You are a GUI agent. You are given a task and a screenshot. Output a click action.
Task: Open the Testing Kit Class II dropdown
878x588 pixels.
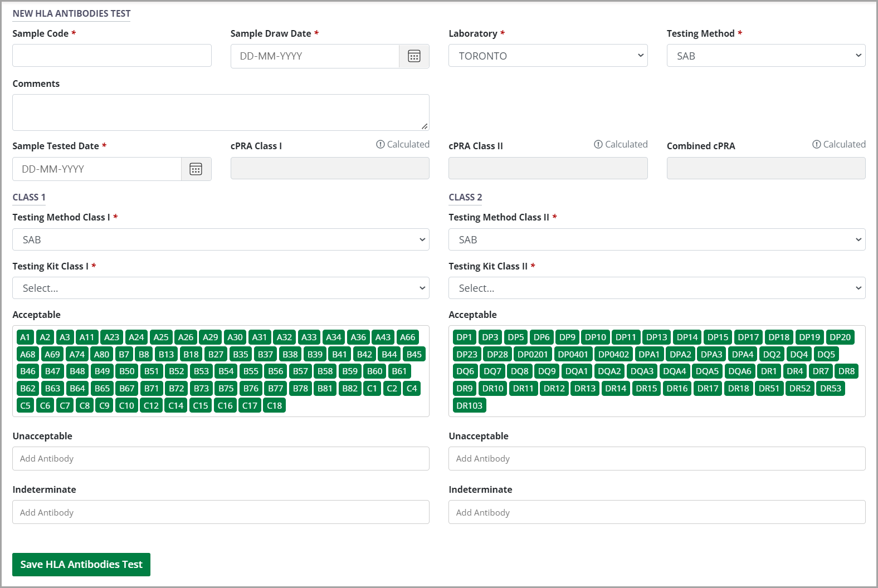coord(656,288)
